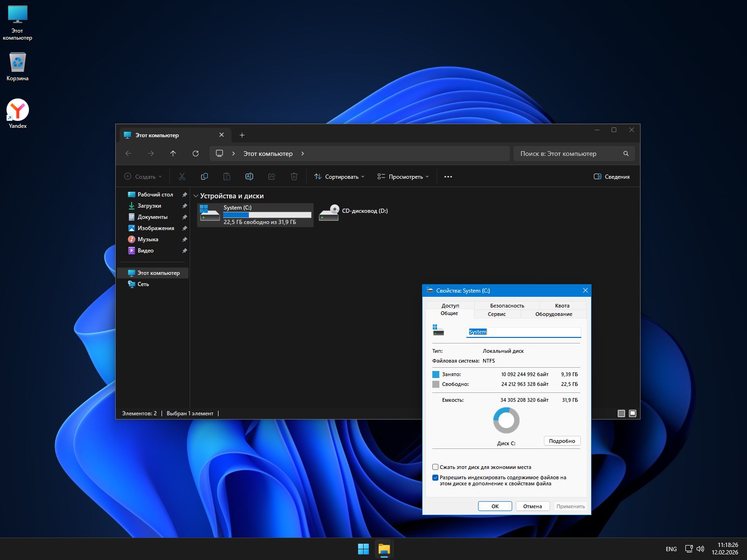Image resolution: width=747 pixels, height=560 pixels.
Task: Open the Оборудование tab
Action: [554, 314]
